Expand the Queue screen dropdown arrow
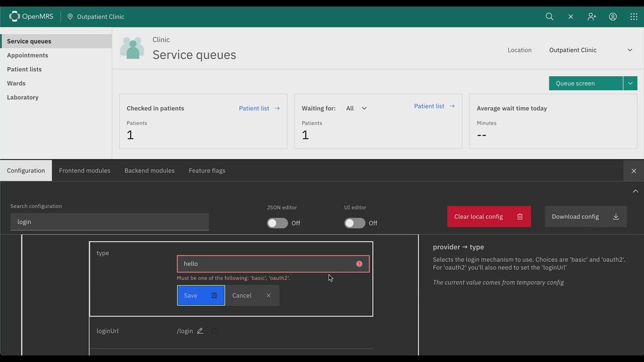The width and height of the screenshot is (644, 362). pos(630,83)
